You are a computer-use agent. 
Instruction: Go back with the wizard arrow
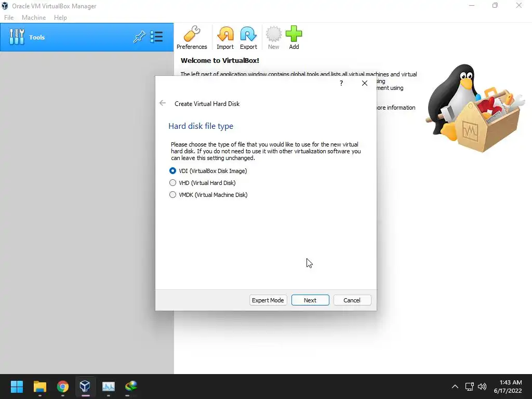coord(163,103)
